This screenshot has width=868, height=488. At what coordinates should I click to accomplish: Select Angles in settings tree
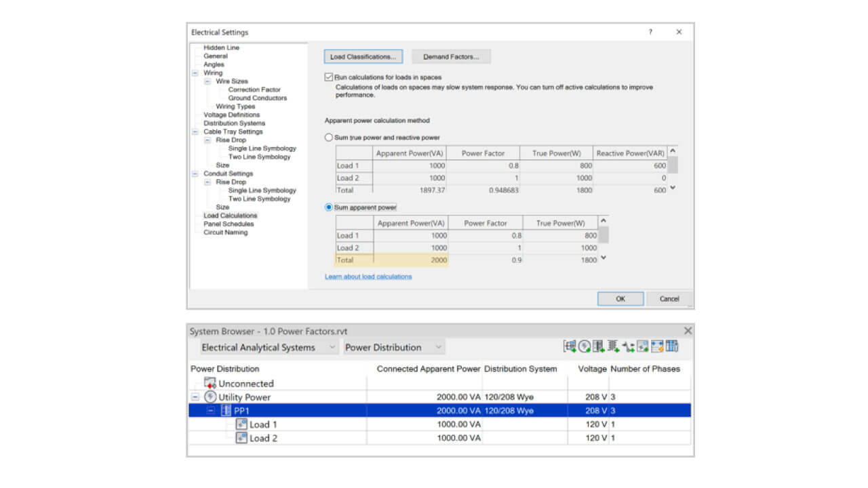[214, 64]
